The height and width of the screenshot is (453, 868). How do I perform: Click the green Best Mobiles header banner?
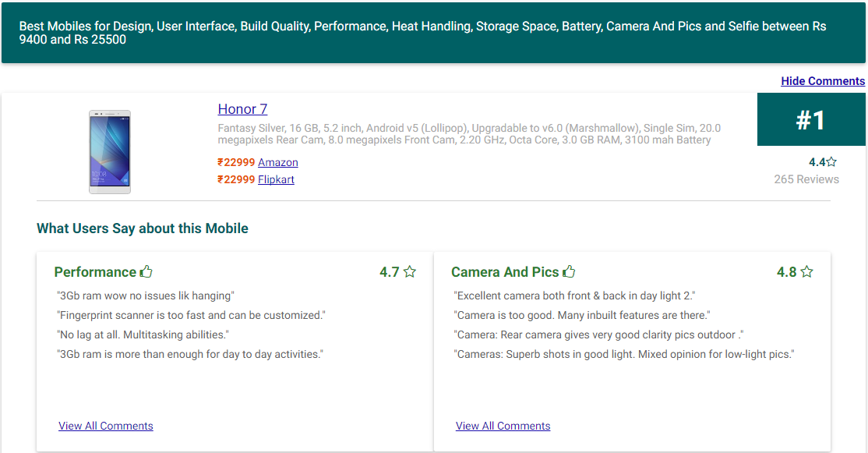(x=433, y=33)
